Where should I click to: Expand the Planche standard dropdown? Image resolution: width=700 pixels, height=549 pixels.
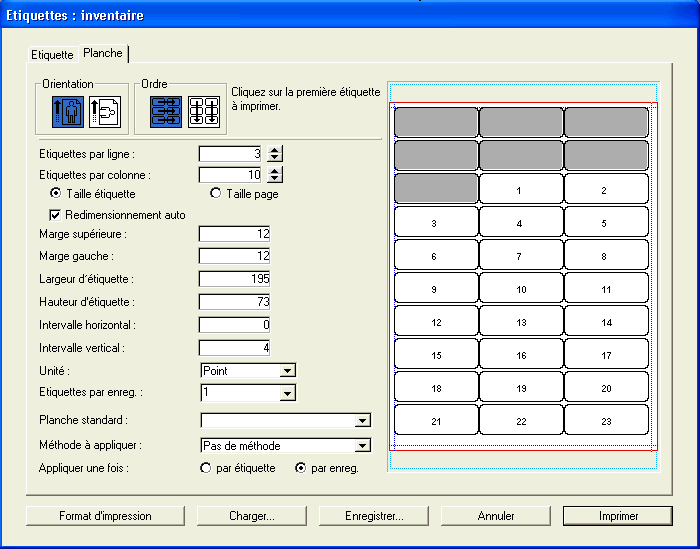pyautogui.click(x=362, y=421)
